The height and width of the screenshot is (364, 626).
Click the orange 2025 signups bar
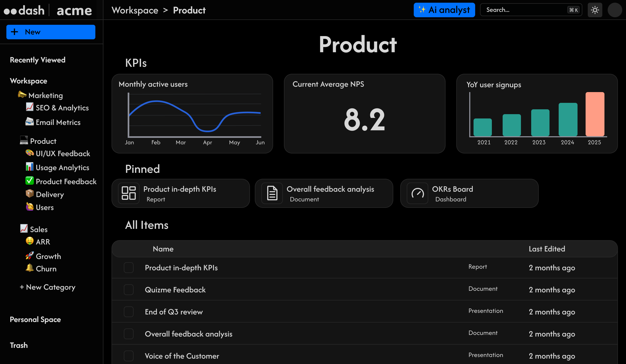[595, 114]
